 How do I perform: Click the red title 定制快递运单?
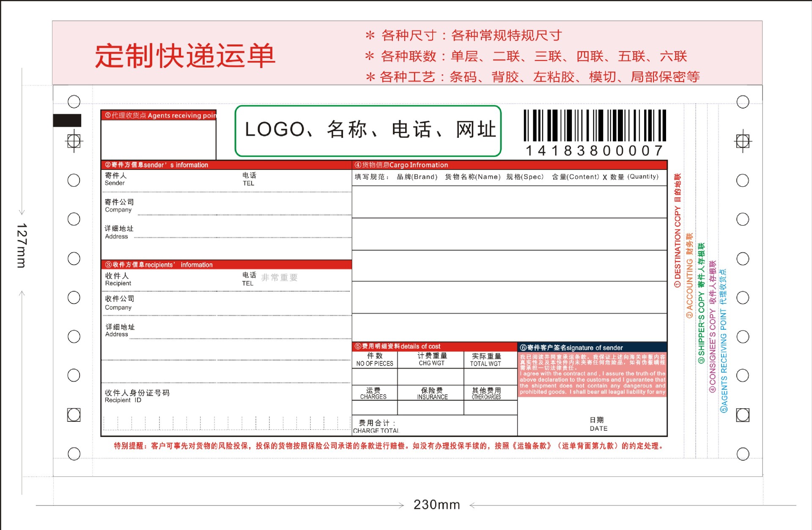pyautogui.click(x=185, y=56)
